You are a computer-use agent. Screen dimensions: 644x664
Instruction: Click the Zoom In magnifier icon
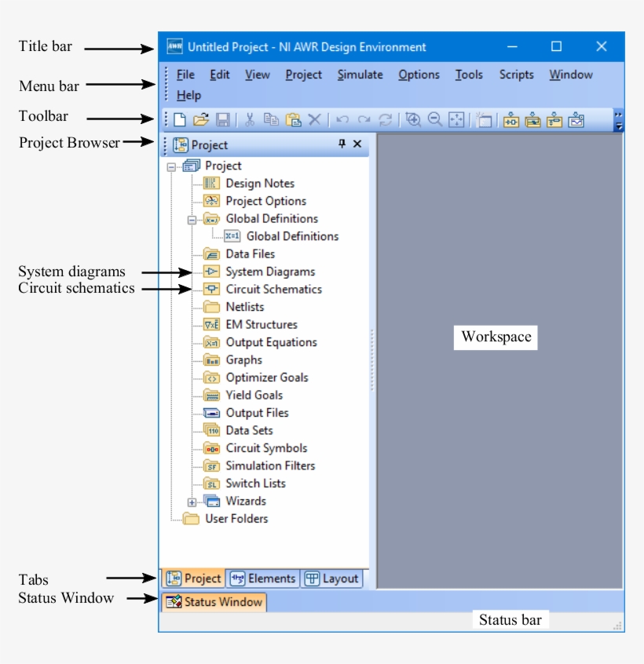click(x=413, y=120)
